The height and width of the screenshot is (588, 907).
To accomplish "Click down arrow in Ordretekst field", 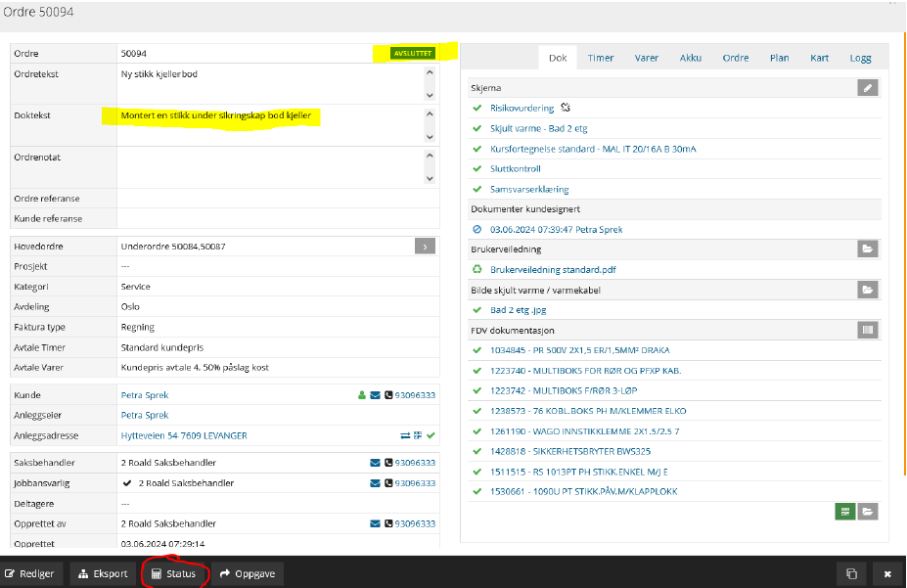I will point(430,96).
